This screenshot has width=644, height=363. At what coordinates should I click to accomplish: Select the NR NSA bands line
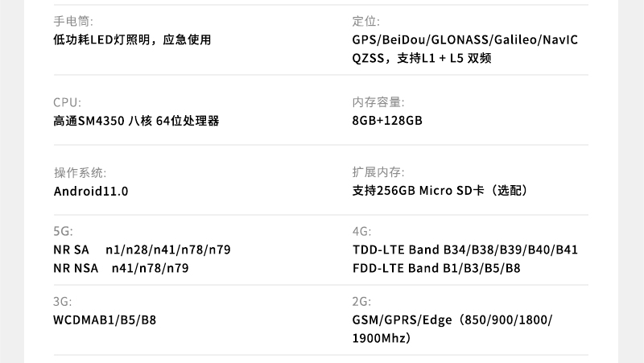(121, 268)
